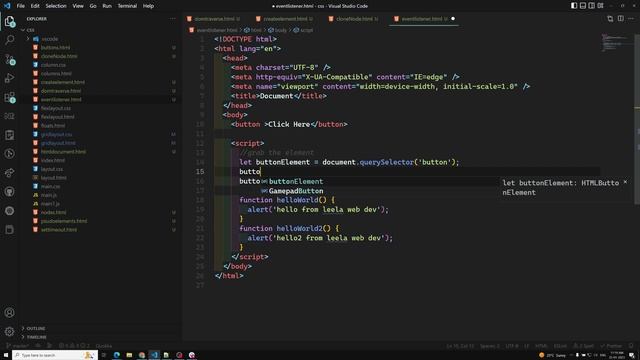Open the Run menu

[107, 6]
